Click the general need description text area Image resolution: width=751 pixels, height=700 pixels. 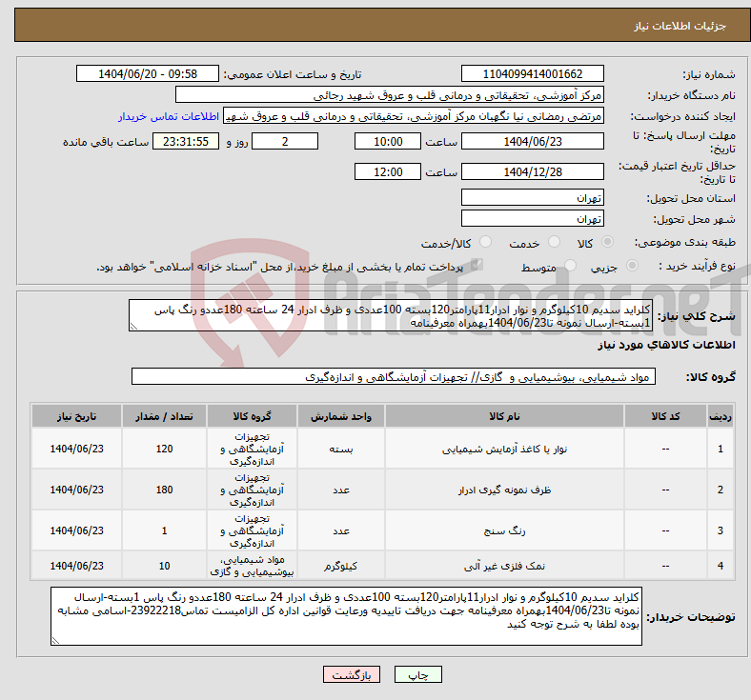(391, 316)
